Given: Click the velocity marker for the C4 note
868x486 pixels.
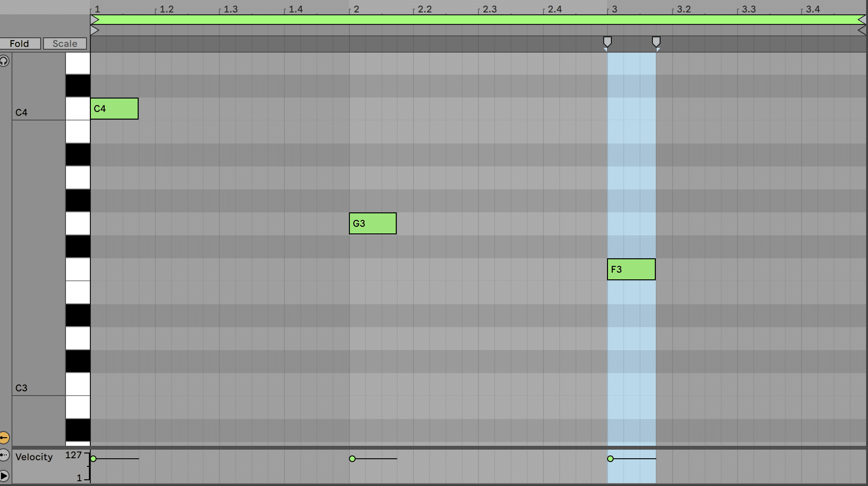Looking at the screenshot, I should 94,459.
